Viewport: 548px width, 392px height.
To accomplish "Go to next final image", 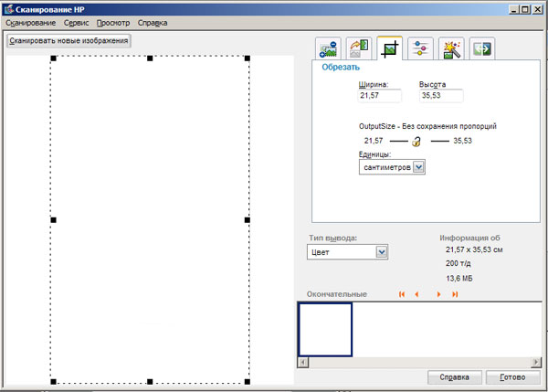I will pyautogui.click(x=438, y=294).
